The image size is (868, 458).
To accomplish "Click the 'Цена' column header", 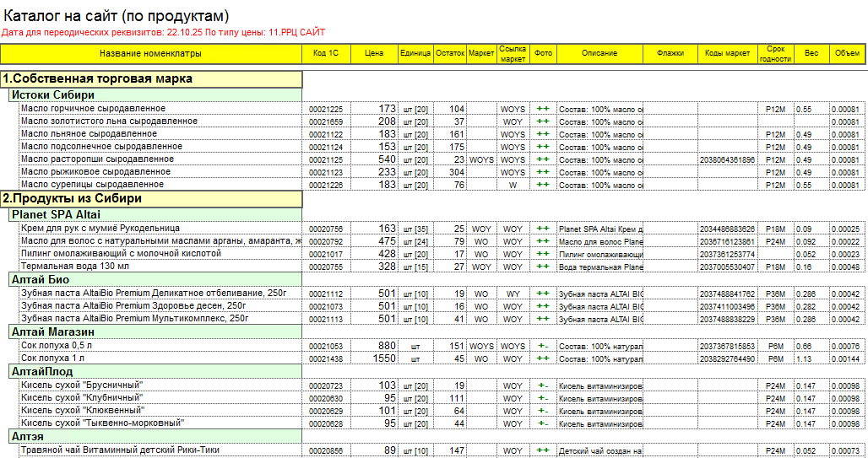I will tap(374, 54).
